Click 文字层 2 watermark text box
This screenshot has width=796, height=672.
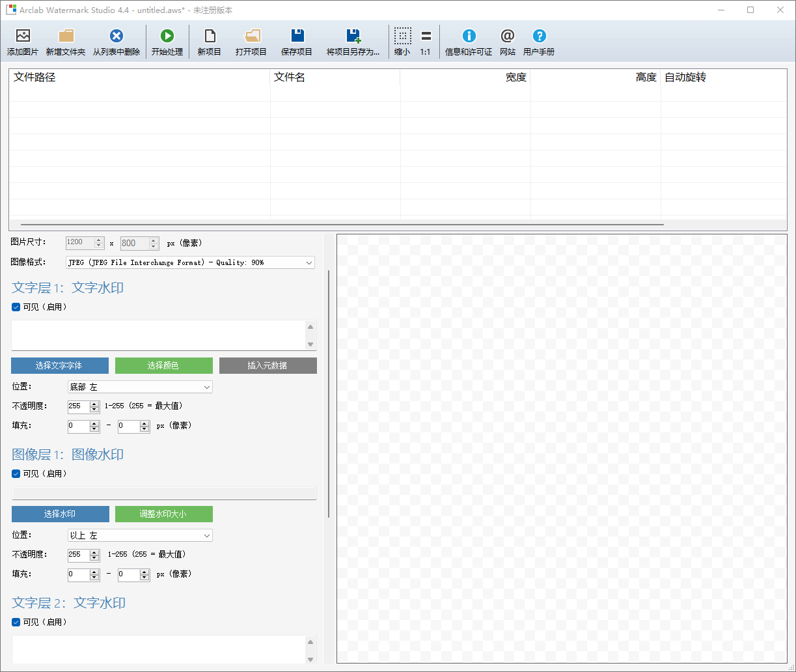(x=158, y=650)
